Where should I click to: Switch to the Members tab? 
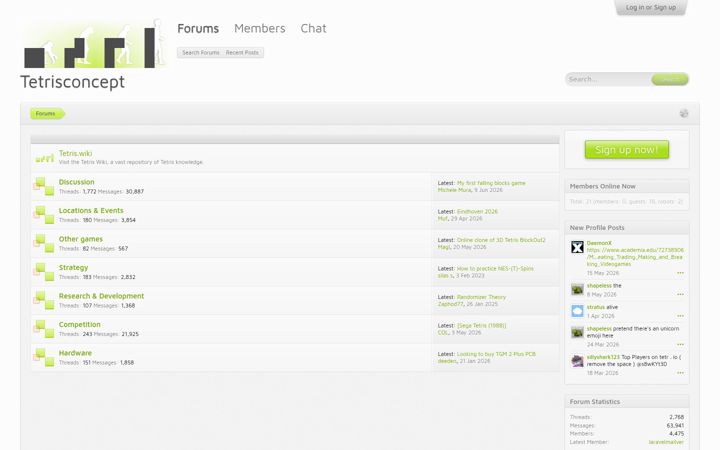pyautogui.click(x=259, y=28)
